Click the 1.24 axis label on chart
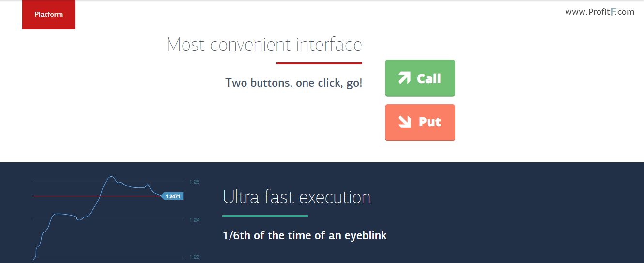 point(195,220)
